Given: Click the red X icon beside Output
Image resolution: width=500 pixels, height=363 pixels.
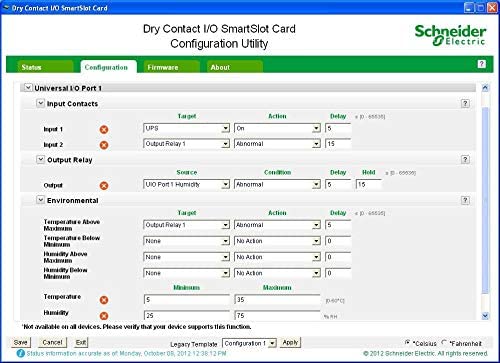Looking at the screenshot, I should [x=104, y=186].
